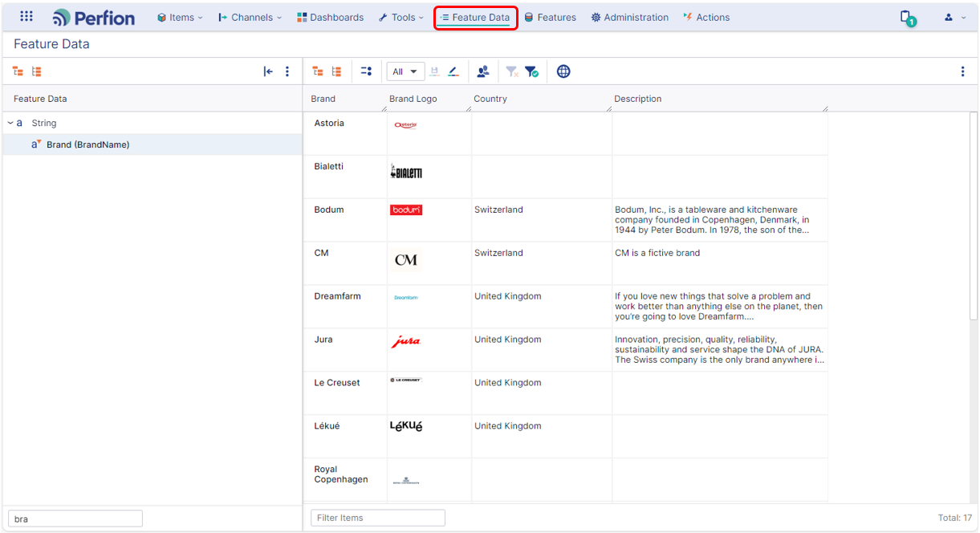Open the clipboard notifications icon with badge

click(x=907, y=18)
